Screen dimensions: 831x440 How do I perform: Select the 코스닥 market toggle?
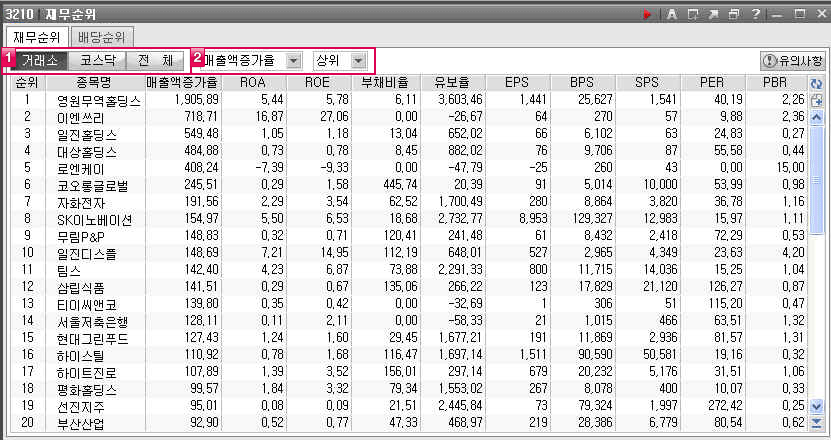point(98,60)
